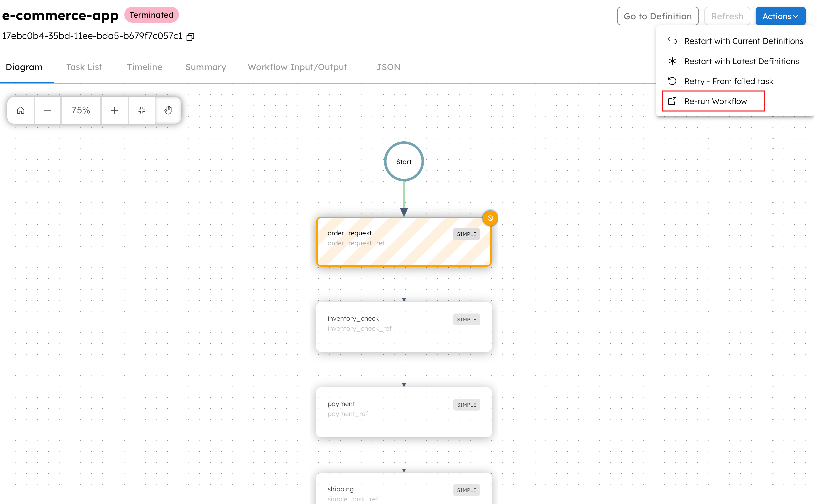Viewport: 814px width, 504px height.
Task: Zoom out using the minus icon
Action: [48, 110]
